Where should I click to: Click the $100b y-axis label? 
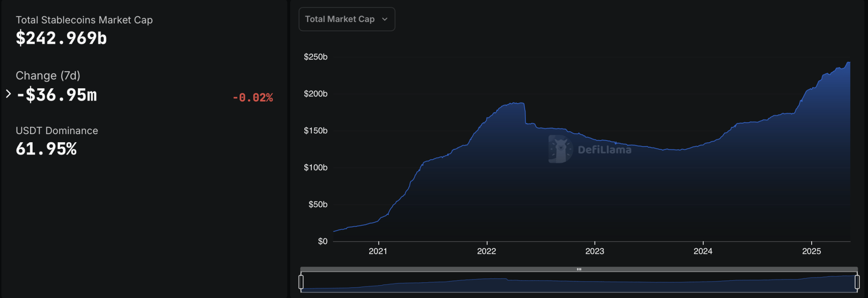pyautogui.click(x=315, y=168)
